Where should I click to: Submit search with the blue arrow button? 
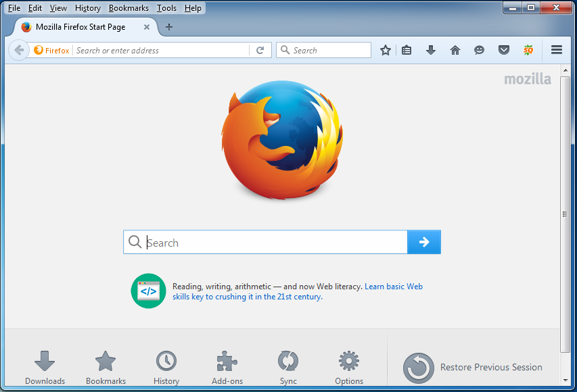(x=424, y=242)
